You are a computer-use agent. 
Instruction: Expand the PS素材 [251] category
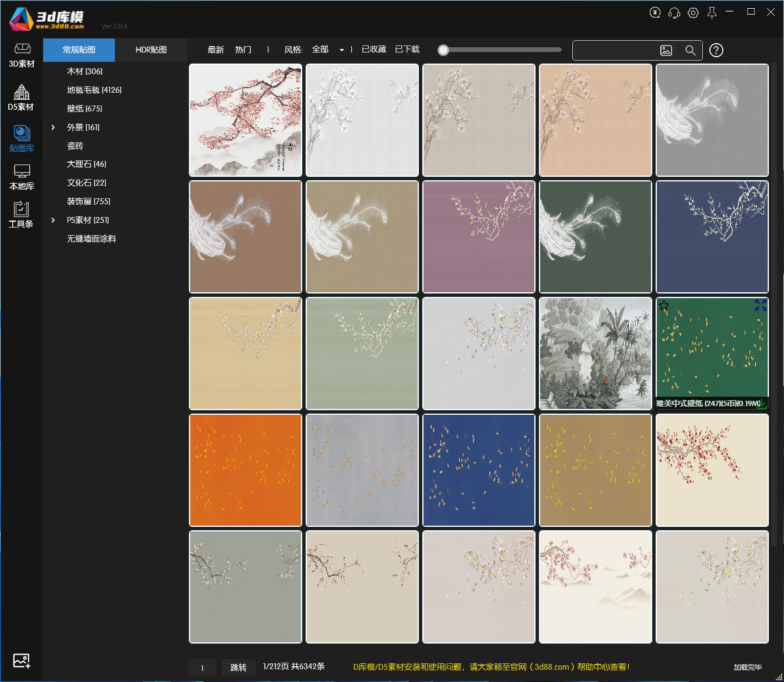pyautogui.click(x=53, y=220)
